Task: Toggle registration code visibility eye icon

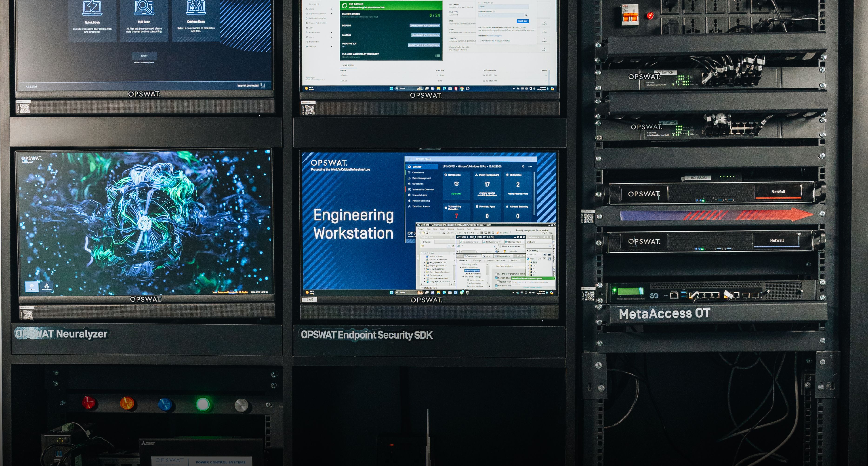Action: pos(527,15)
